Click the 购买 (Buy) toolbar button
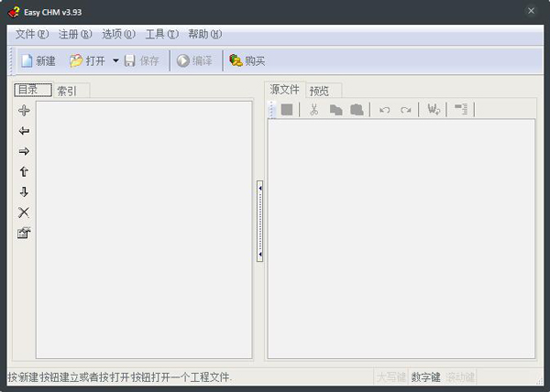The height and width of the screenshot is (392, 550). click(247, 61)
